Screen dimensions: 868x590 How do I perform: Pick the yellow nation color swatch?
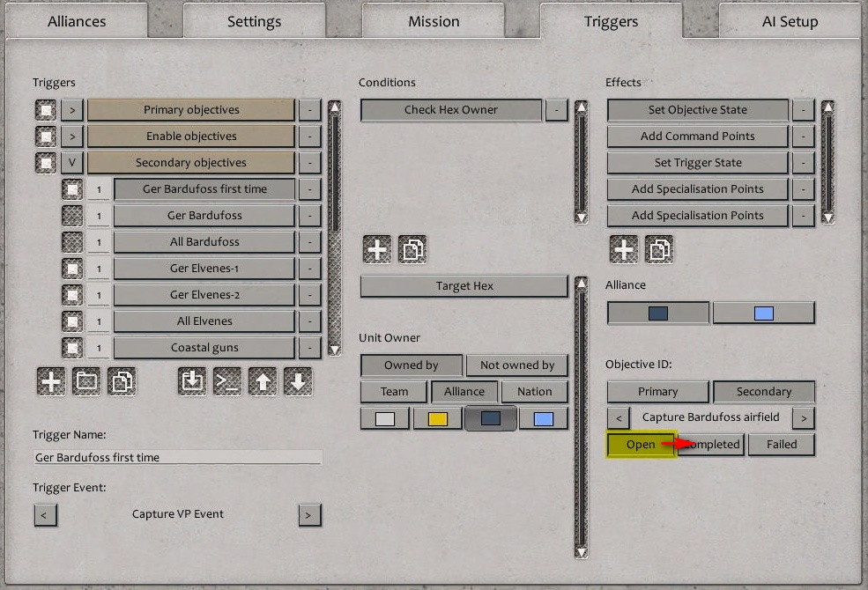tap(437, 417)
